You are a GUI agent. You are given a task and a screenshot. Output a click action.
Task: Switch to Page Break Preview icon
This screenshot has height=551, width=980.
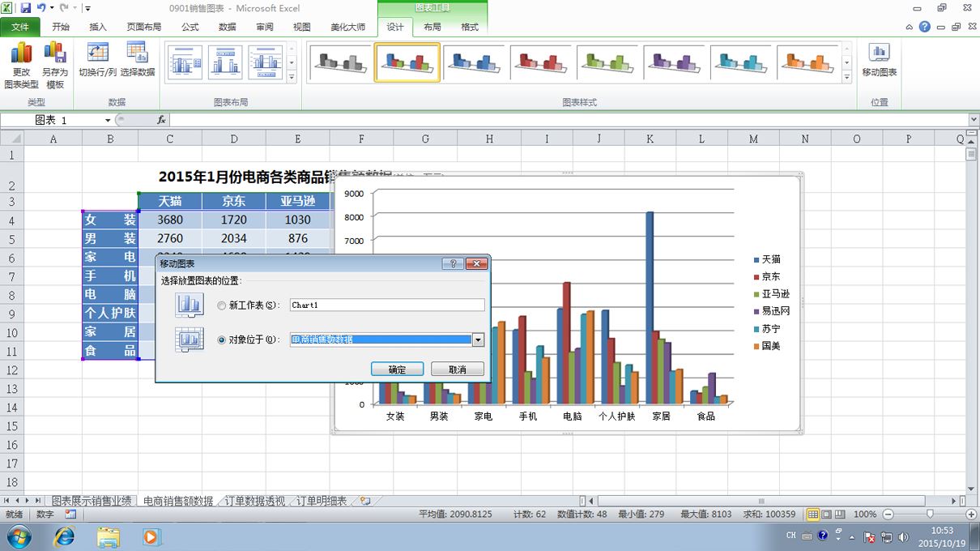tap(841, 515)
